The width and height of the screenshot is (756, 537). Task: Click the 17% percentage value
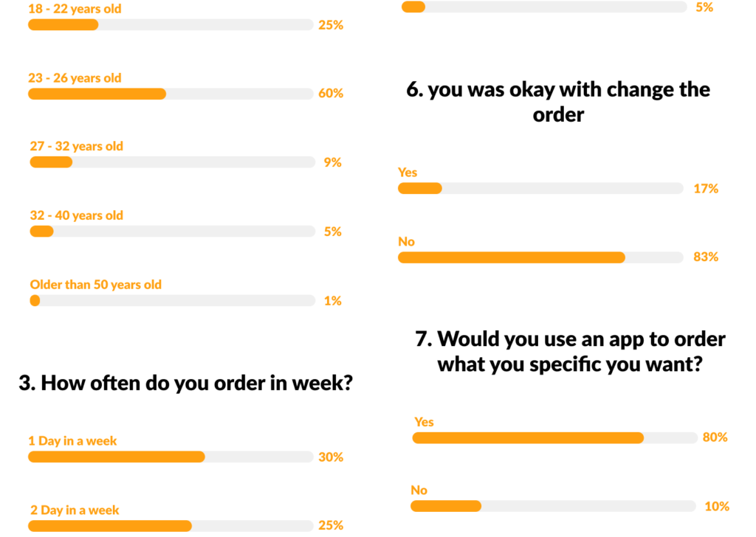tap(706, 189)
